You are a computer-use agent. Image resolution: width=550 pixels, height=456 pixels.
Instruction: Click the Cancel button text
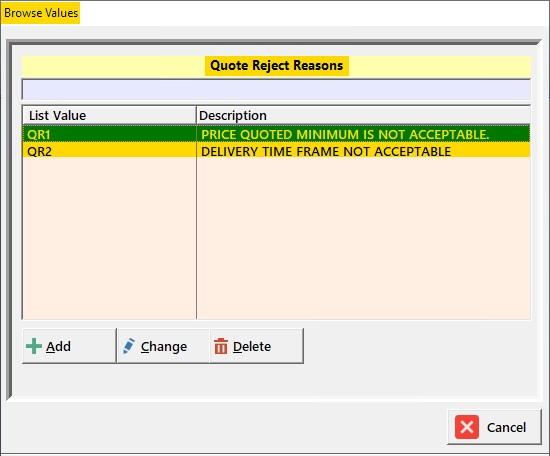(x=507, y=427)
